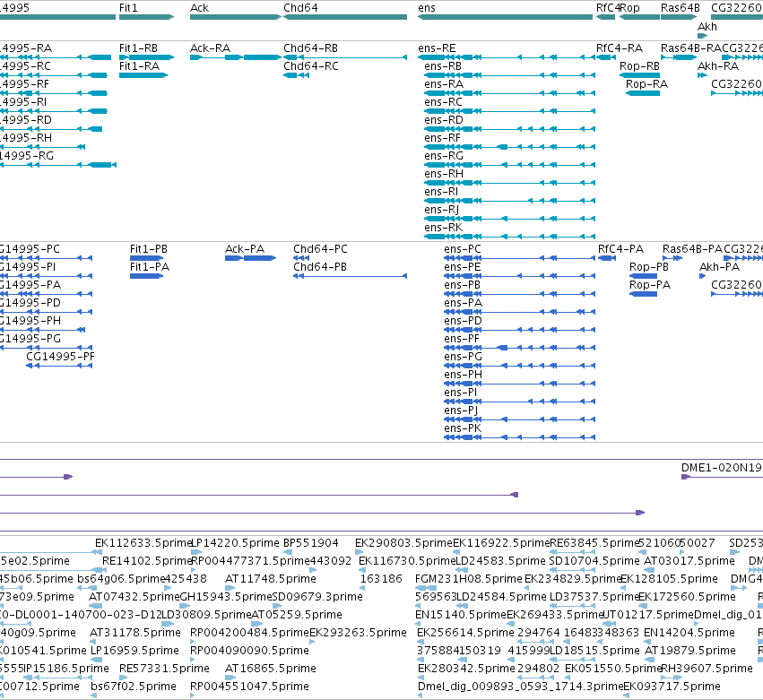Select the Akh-RA transcript label
The image size is (763, 700).
tap(718, 66)
